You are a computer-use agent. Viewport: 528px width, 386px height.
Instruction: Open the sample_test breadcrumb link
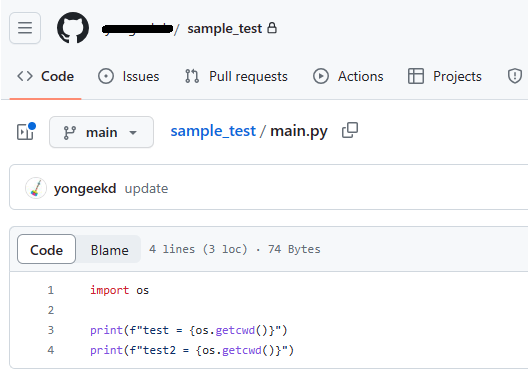(x=213, y=131)
